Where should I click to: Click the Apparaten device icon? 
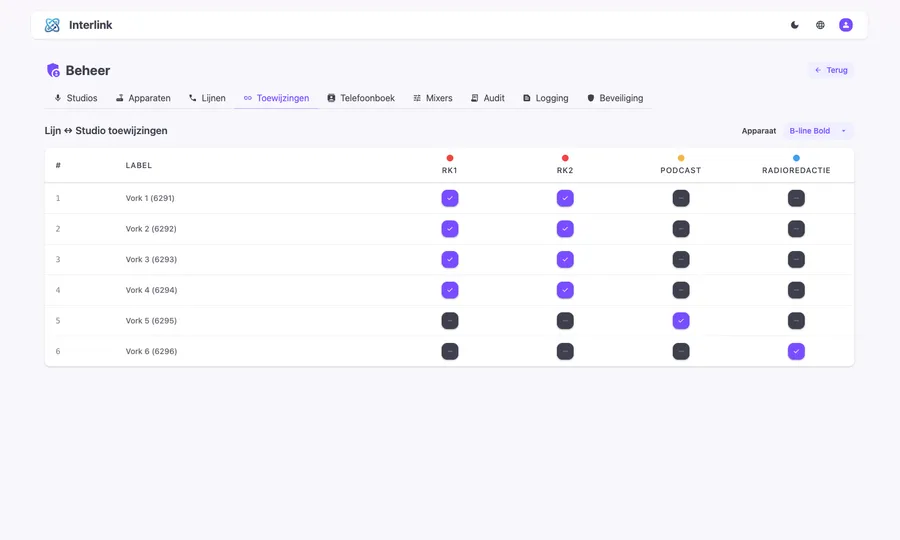tap(119, 98)
